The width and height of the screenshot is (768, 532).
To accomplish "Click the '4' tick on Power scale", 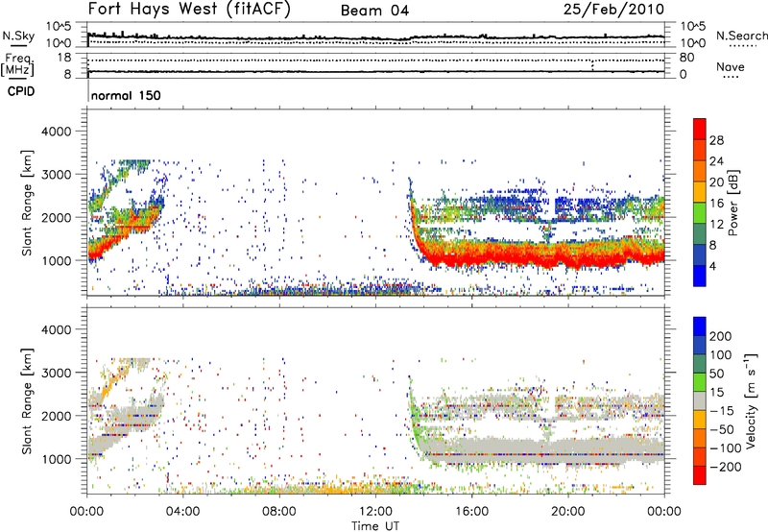I will (713, 267).
